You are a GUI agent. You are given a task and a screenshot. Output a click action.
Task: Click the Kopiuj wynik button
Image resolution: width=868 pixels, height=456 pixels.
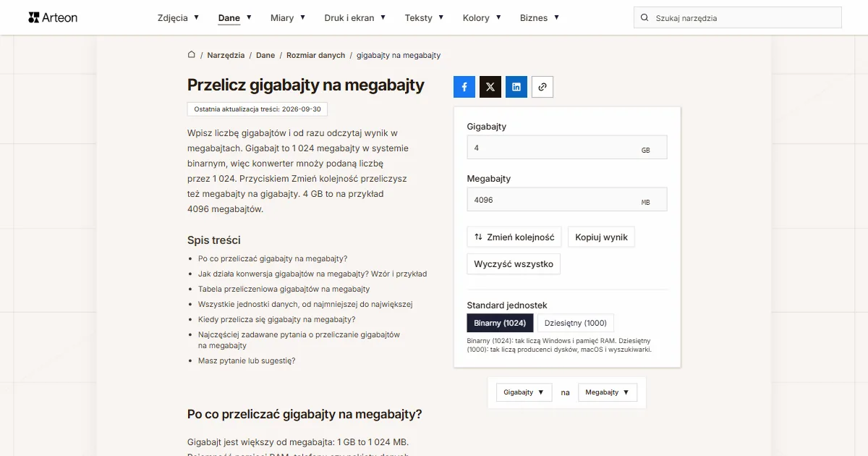[x=602, y=237]
